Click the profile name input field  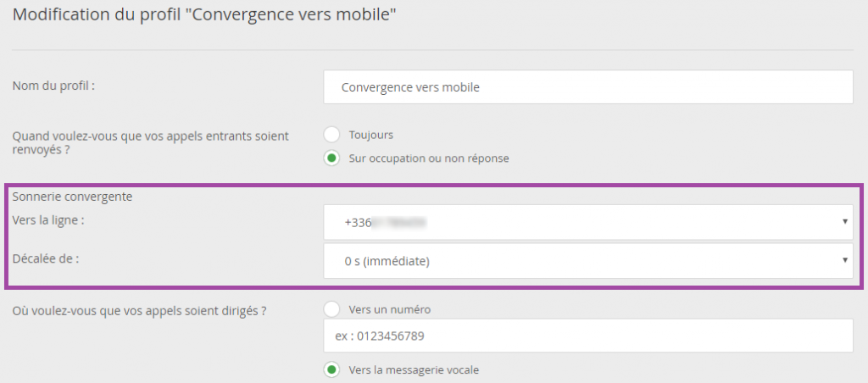click(588, 87)
